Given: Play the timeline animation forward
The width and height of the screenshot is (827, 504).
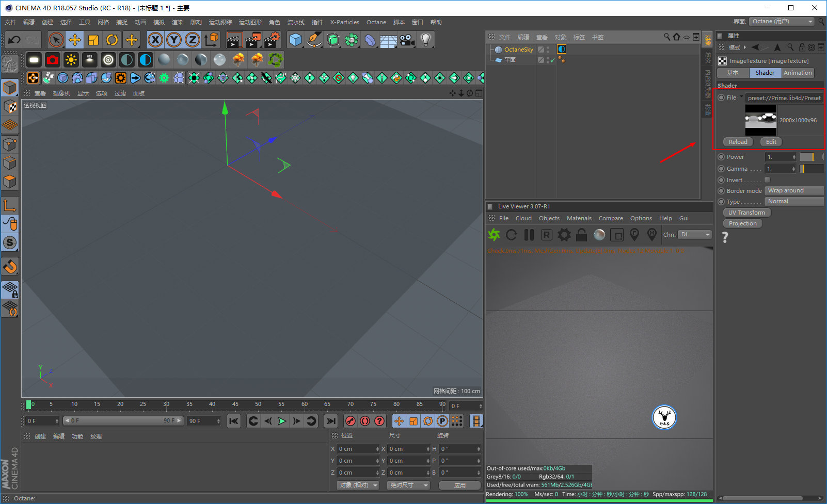Looking at the screenshot, I should pyautogui.click(x=282, y=421).
